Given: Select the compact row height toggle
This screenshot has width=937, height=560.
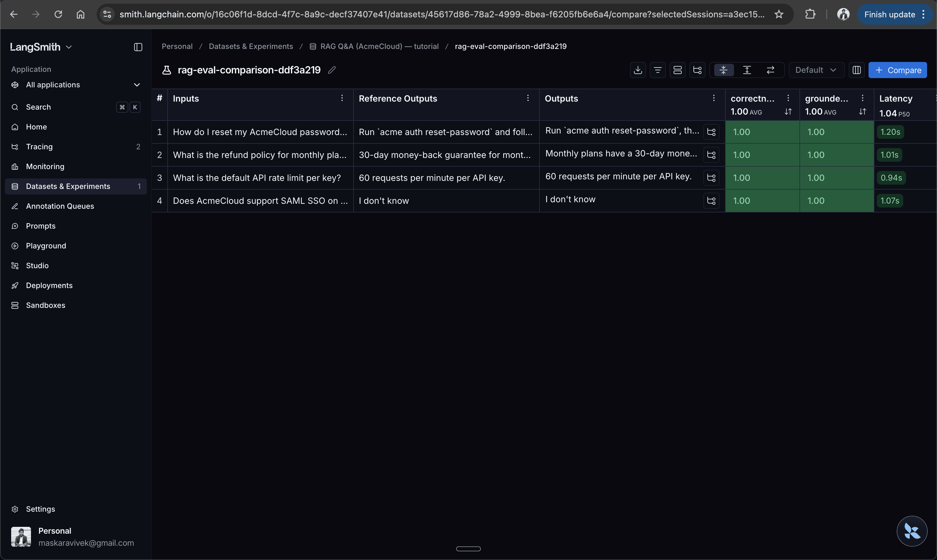Looking at the screenshot, I should 723,70.
